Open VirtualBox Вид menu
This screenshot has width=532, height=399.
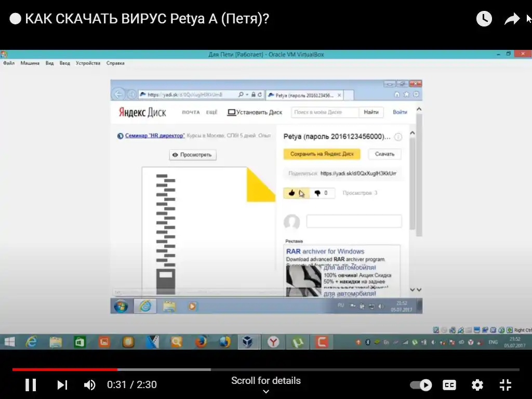pyautogui.click(x=49, y=63)
